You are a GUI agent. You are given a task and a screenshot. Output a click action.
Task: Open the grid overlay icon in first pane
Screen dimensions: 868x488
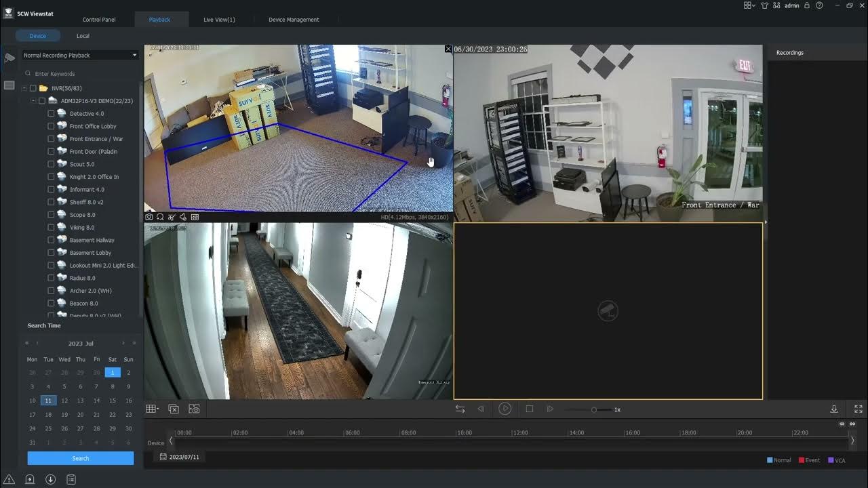pyautogui.click(x=195, y=217)
